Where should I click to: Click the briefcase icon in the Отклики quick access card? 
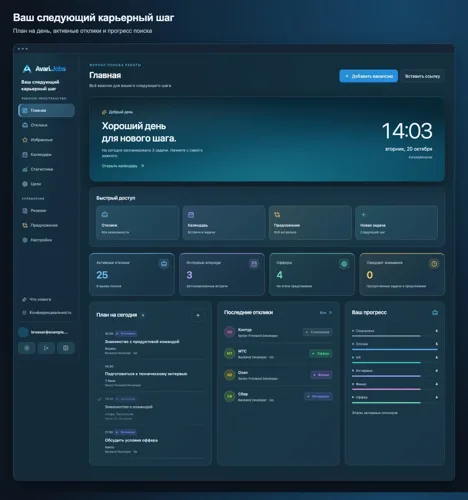coord(105,214)
